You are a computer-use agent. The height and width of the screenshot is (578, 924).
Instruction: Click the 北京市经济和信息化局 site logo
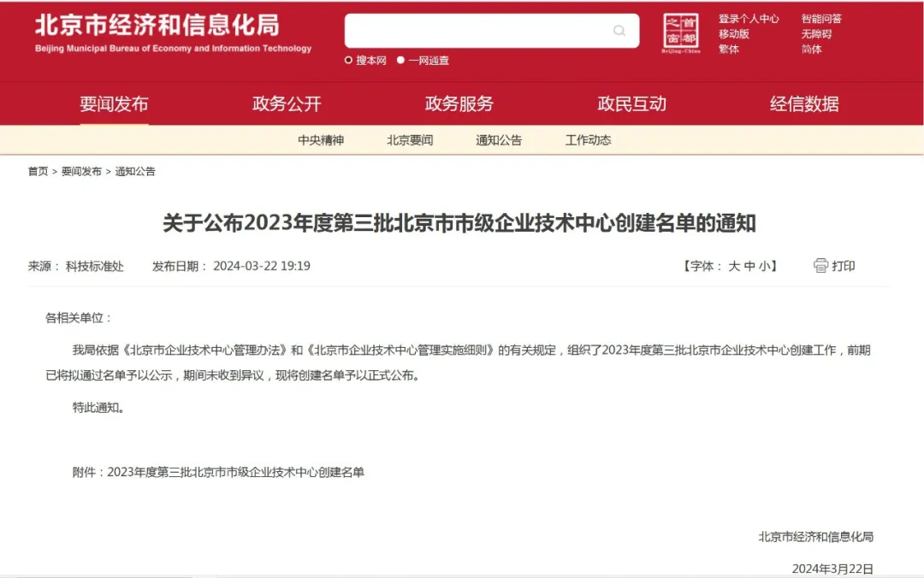coord(173,32)
